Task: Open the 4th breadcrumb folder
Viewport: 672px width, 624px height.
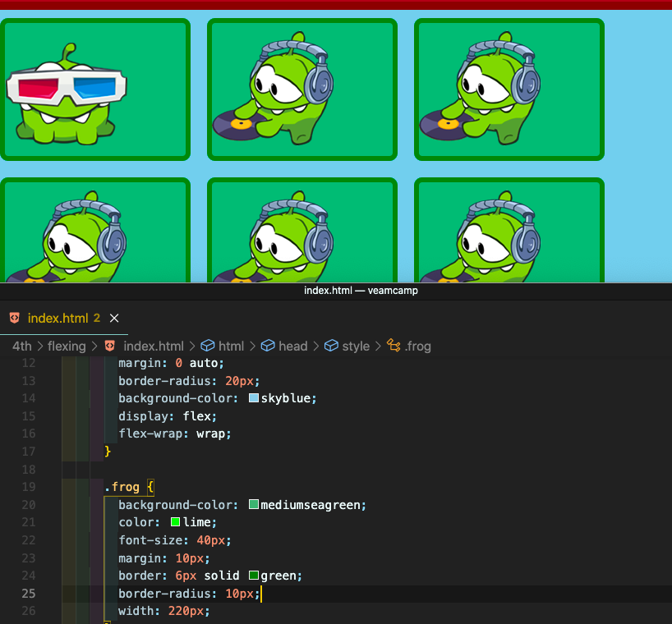Action: [22, 346]
